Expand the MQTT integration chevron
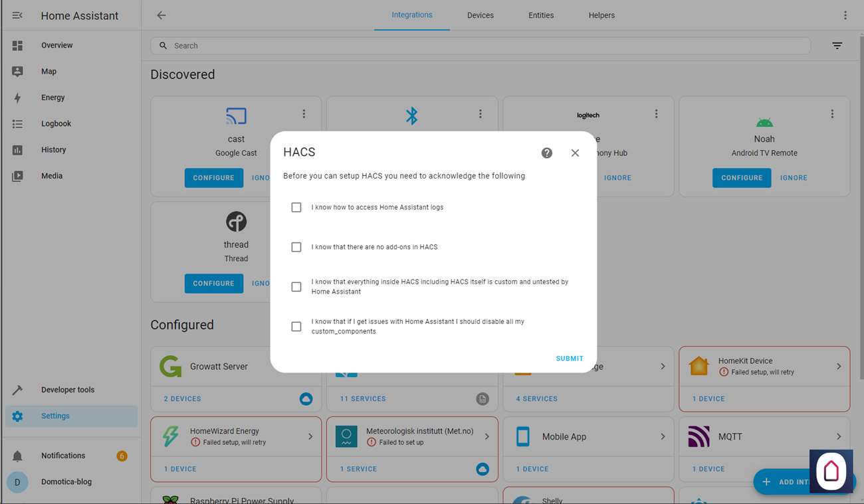The image size is (864, 504). 839,437
